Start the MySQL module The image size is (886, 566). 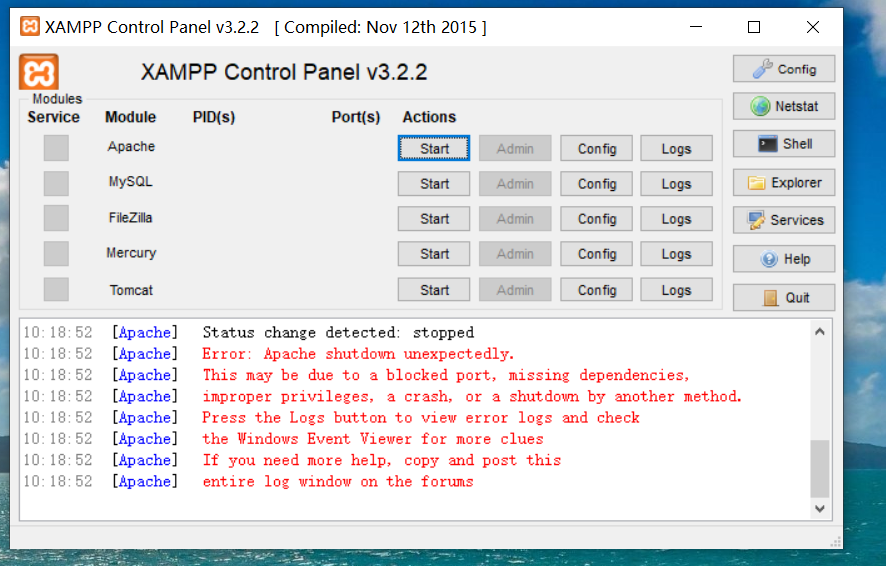[x=434, y=184]
